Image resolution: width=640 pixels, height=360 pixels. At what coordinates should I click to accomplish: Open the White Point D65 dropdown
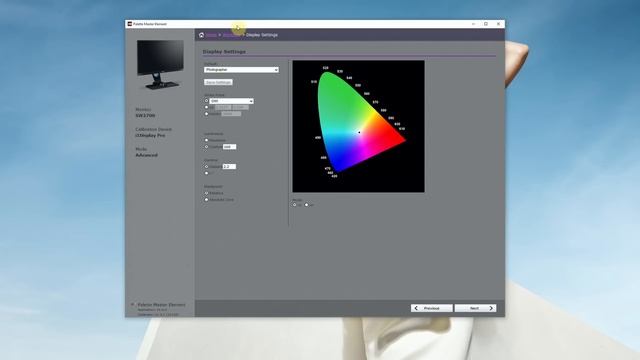click(231, 101)
